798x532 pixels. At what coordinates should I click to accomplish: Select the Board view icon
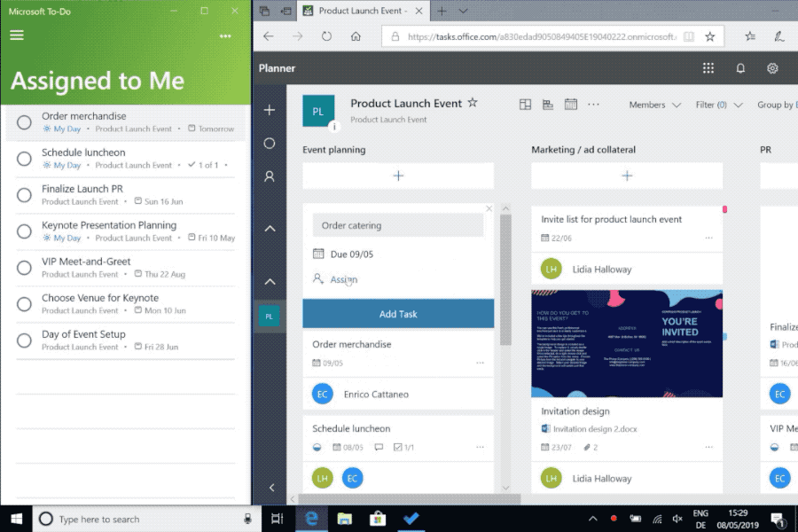[525, 104]
